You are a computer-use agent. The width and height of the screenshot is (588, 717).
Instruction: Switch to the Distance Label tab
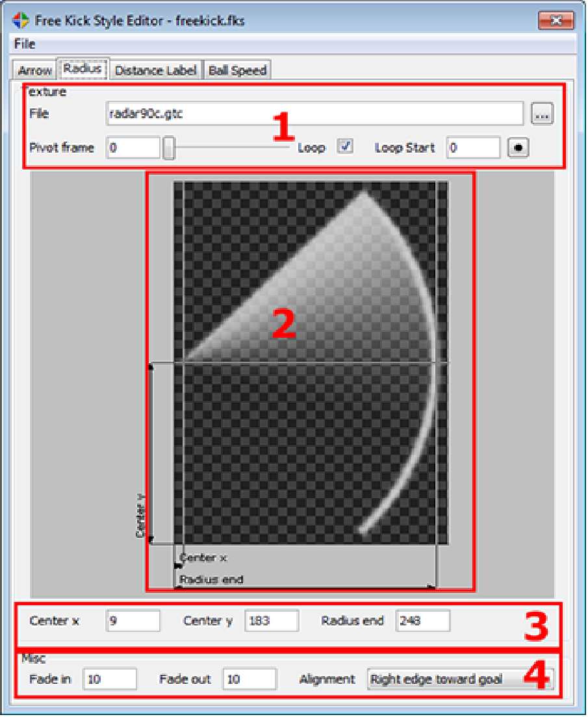(x=155, y=69)
